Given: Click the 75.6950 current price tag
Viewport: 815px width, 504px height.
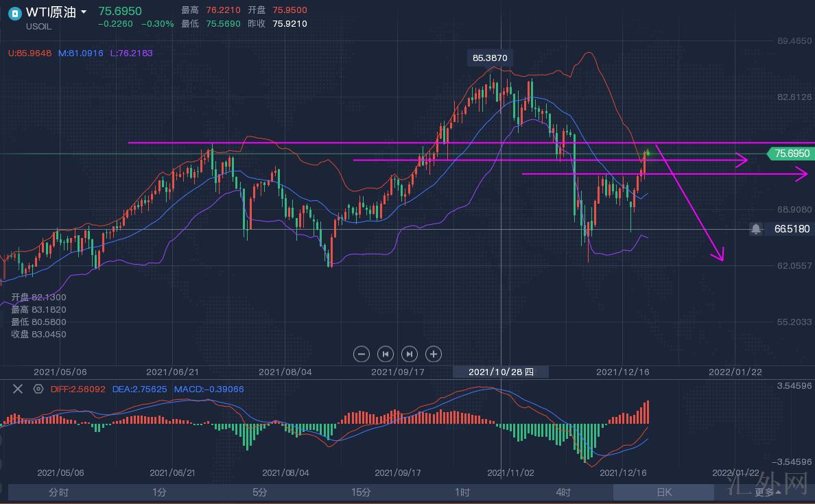Looking at the screenshot, I should click(791, 154).
